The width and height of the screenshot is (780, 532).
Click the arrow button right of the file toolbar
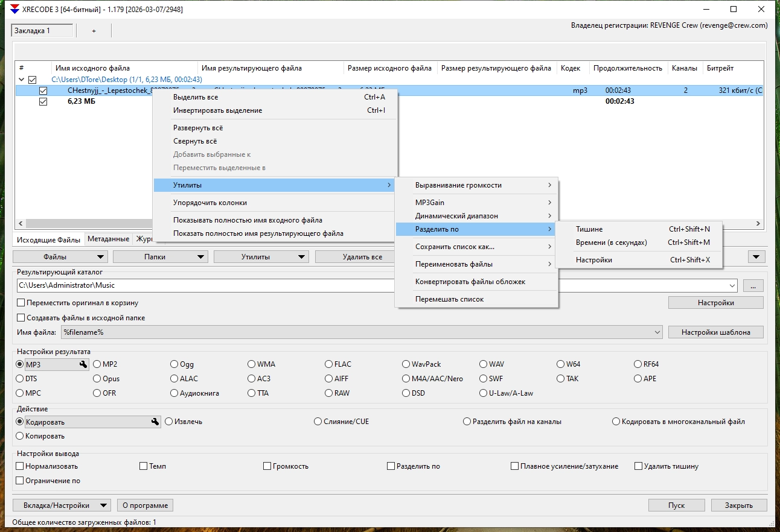point(756,257)
